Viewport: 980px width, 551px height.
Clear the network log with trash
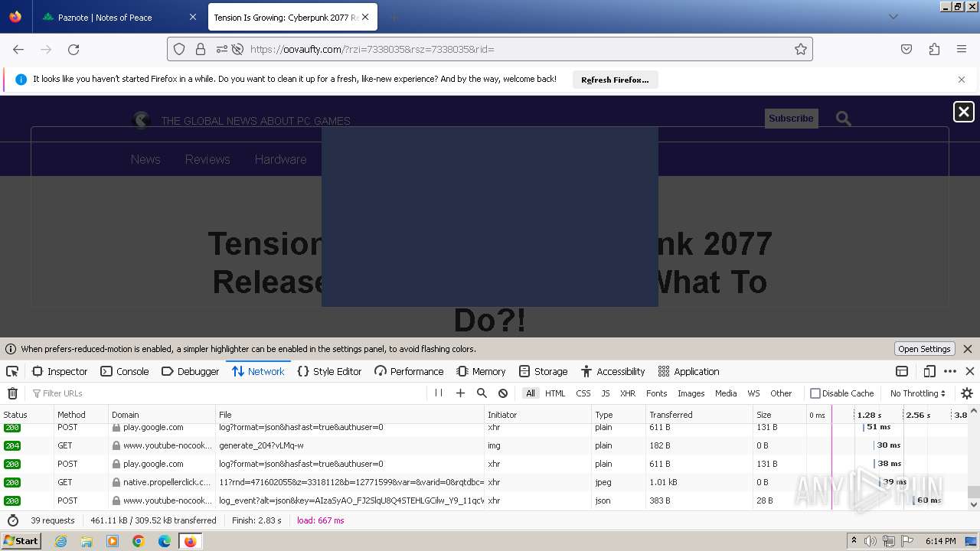pos(12,393)
